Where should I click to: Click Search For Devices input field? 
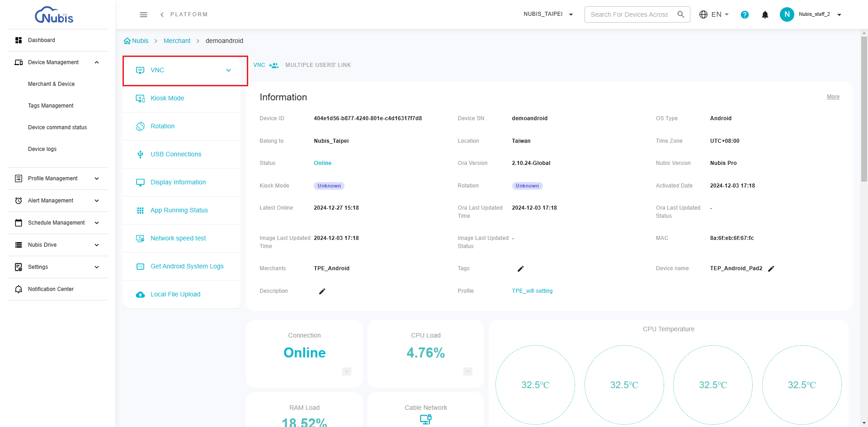click(x=629, y=14)
